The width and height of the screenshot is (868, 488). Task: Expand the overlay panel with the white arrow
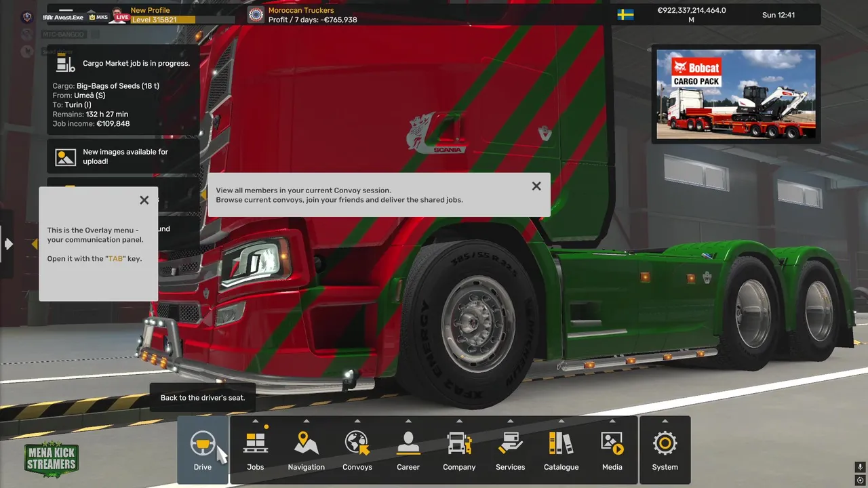click(x=8, y=244)
